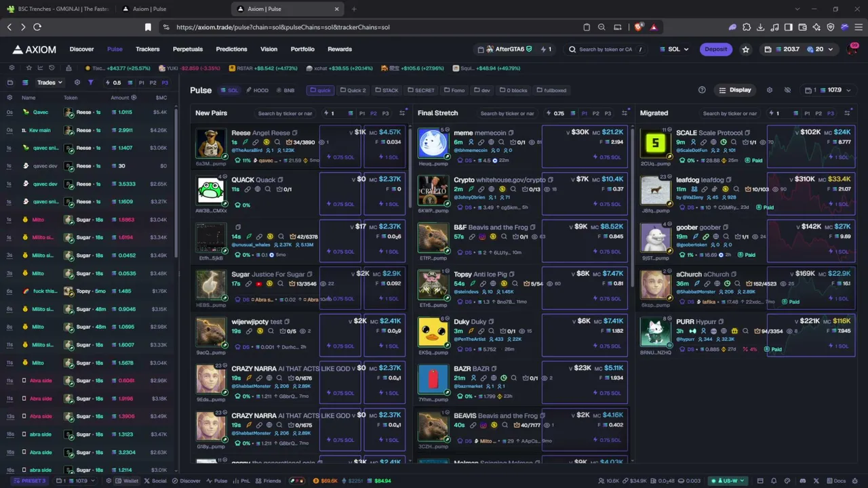The image size is (868, 488).
Task: Click the ticker bar chart icon
Action: (x=40, y=68)
